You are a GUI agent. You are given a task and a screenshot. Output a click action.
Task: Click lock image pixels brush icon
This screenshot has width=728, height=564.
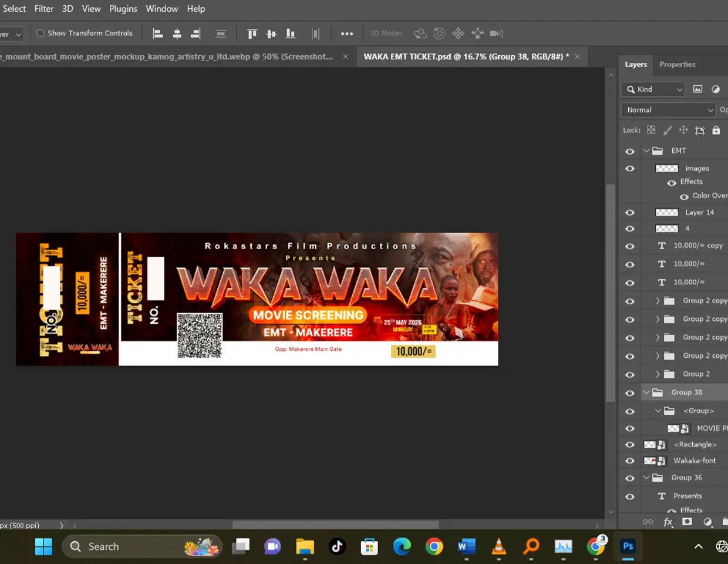(668, 130)
